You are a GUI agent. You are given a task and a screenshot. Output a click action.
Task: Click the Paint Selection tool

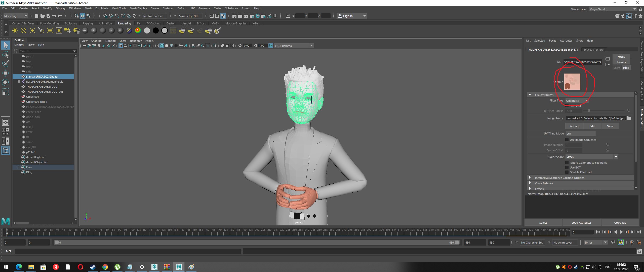coord(5,64)
